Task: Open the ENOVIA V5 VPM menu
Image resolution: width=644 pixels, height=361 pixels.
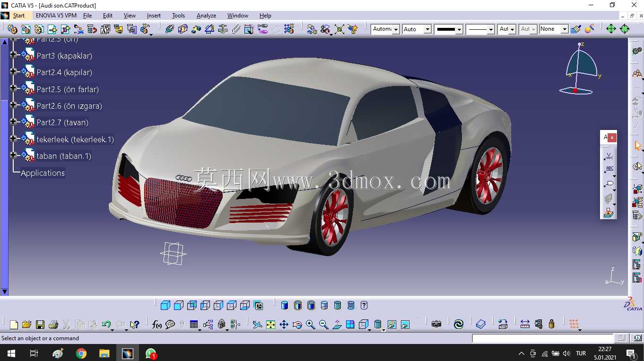Action: 56,16
